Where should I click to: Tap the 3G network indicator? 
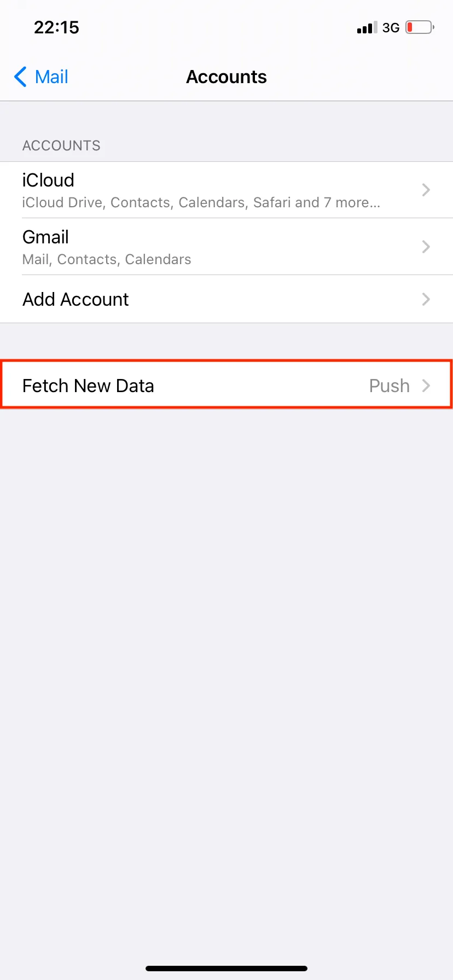391,28
